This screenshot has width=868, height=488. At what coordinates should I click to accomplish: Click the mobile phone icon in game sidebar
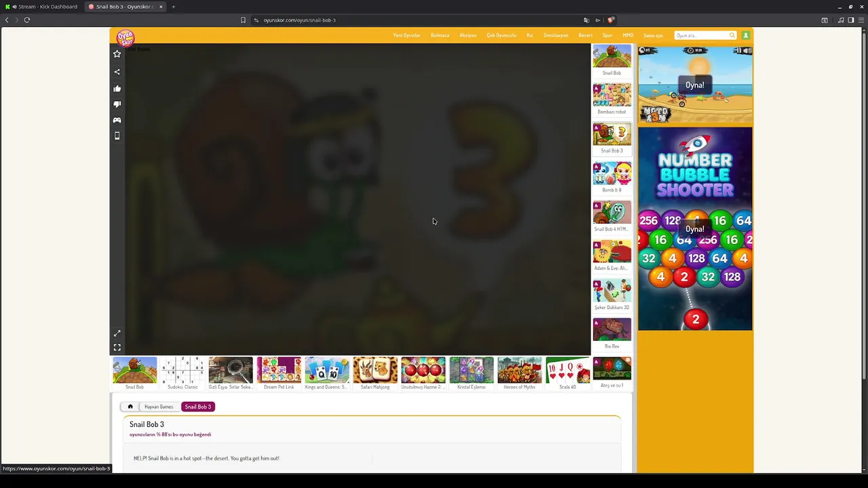click(x=117, y=136)
